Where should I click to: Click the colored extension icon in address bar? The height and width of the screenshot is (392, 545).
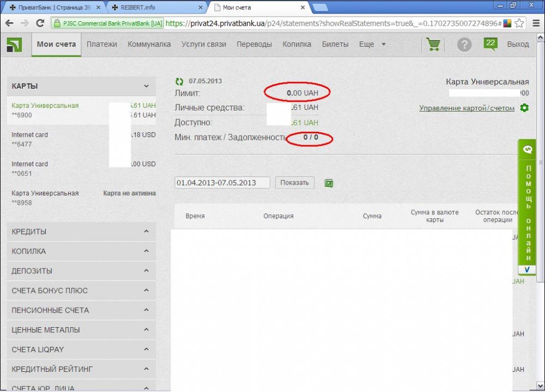[x=507, y=23]
